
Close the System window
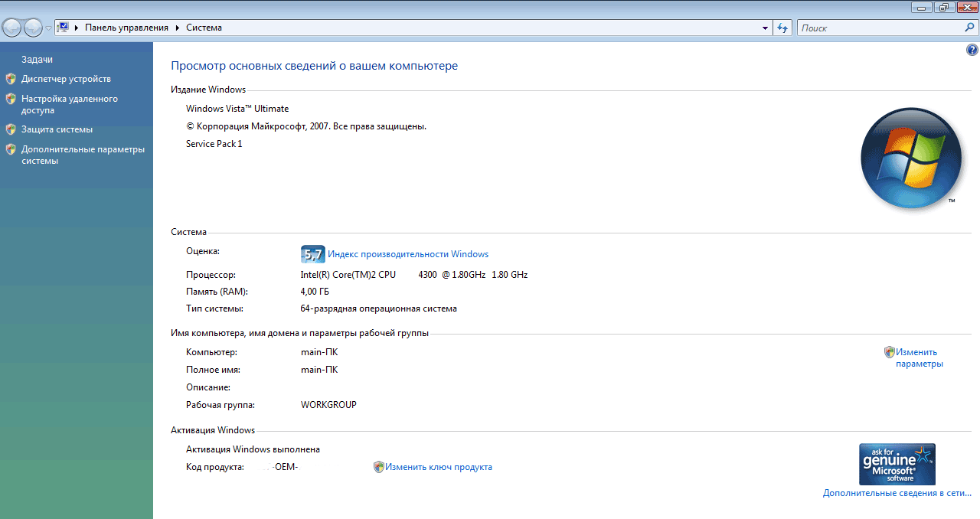pyautogui.click(x=965, y=7)
